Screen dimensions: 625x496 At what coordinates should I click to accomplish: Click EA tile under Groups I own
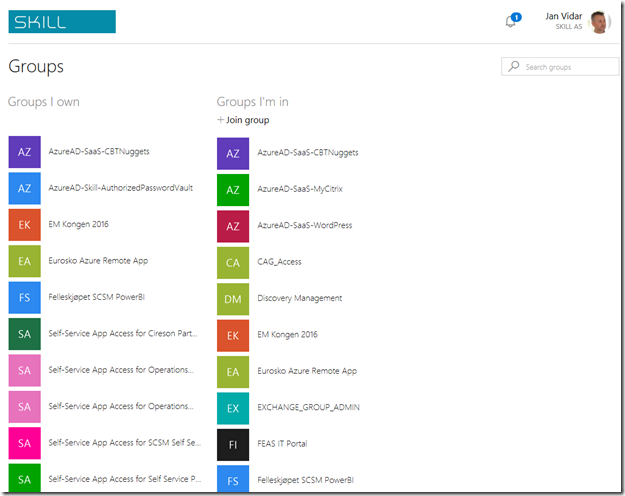[x=25, y=261]
